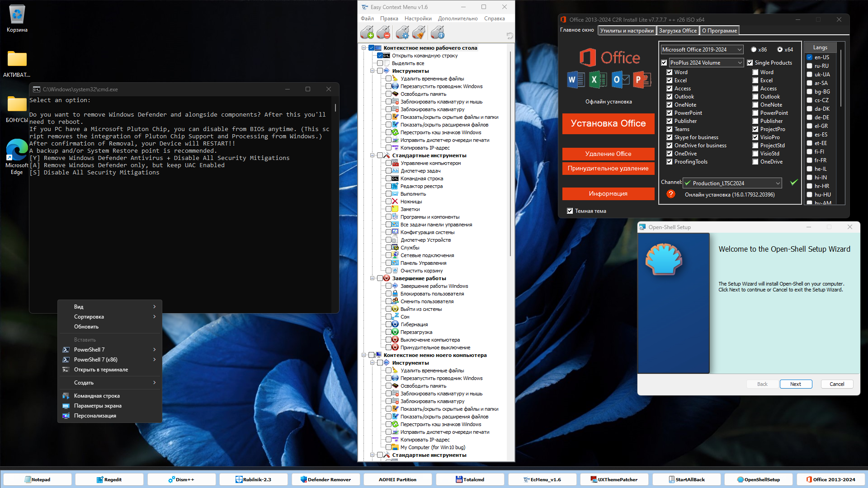Open the Channel Production_LTSC2024 dropdown

click(732, 183)
